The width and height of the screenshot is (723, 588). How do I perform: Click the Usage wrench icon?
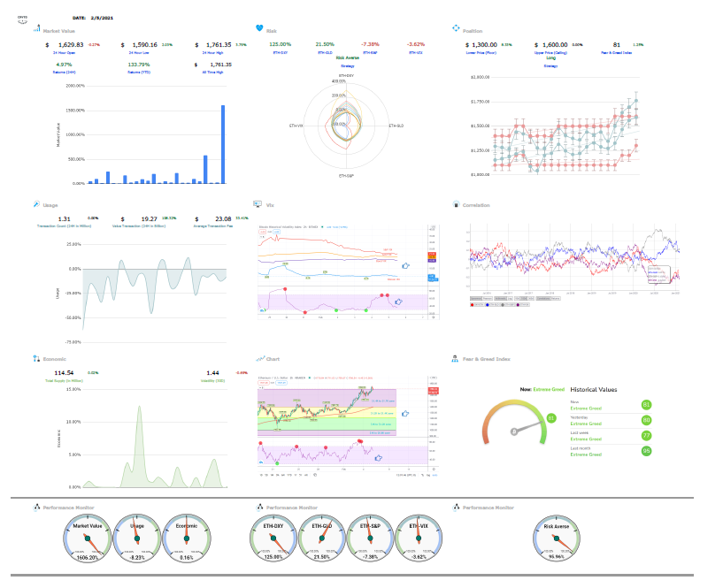pos(37,203)
